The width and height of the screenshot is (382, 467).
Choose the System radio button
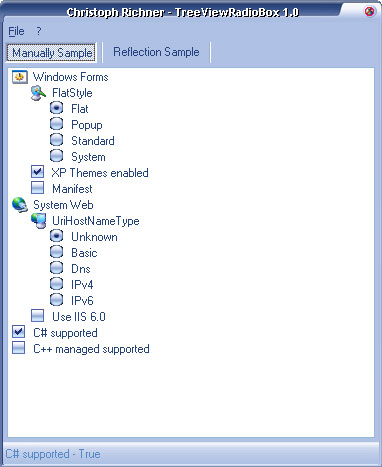[x=56, y=156]
